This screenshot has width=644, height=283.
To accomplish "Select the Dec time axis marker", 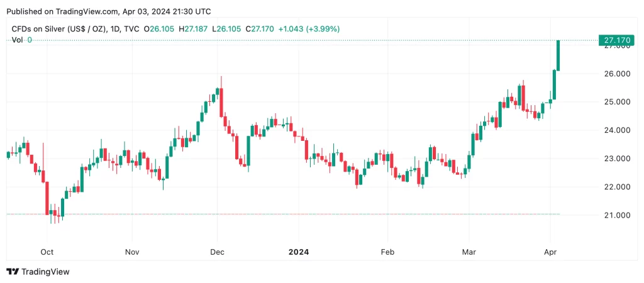I will tap(217, 252).
